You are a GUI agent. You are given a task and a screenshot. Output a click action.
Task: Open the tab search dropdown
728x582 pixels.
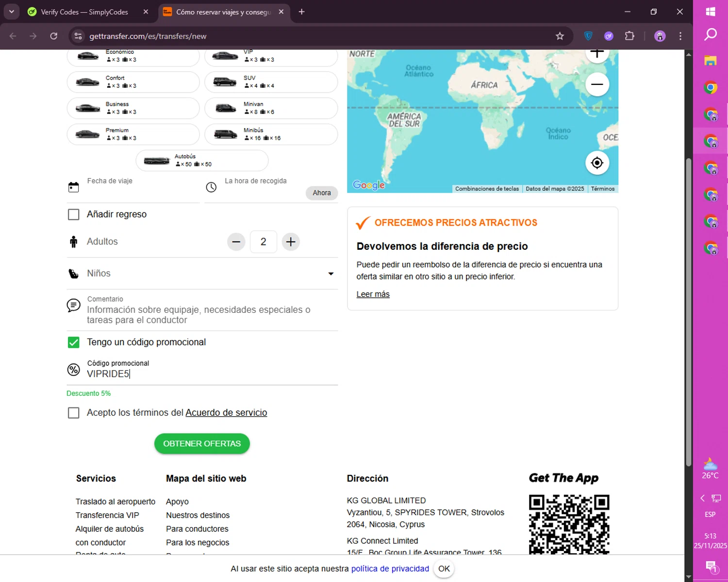pos(11,12)
